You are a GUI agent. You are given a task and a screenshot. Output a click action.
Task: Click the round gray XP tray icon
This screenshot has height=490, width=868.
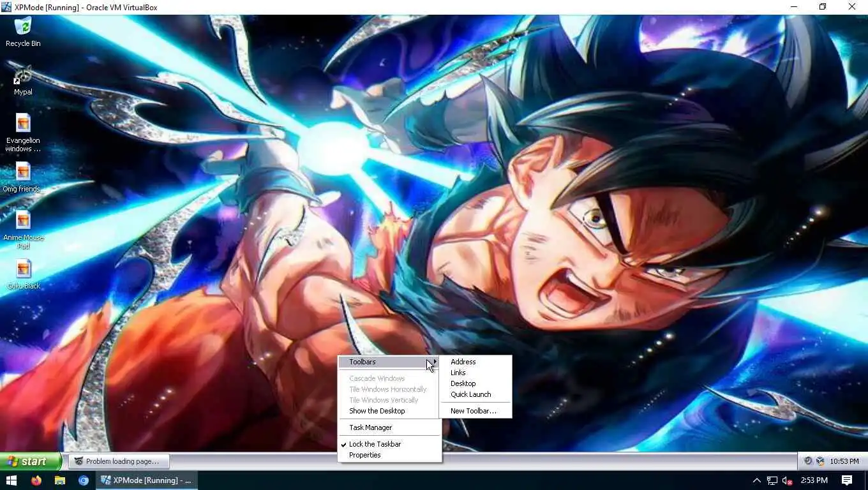coord(808,461)
